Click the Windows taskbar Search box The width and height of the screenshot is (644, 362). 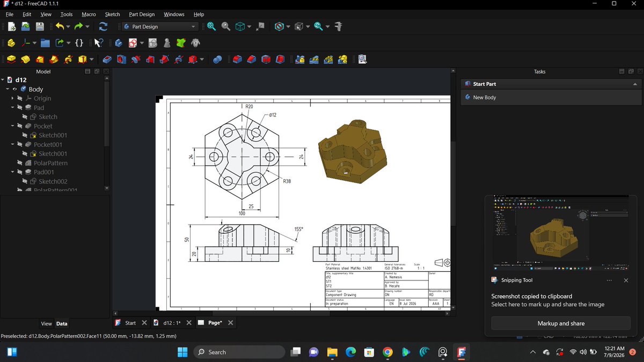pyautogui.click(x=238, y=352)
